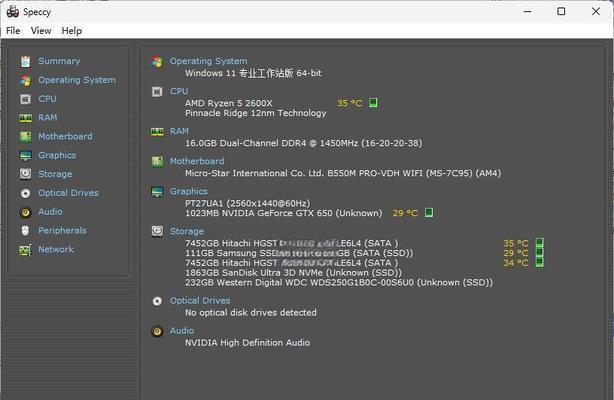The width and height of the screenshot is (614, 400).
Task: Click the Motherboard icon in sidebar
Action: click(25, 136)
